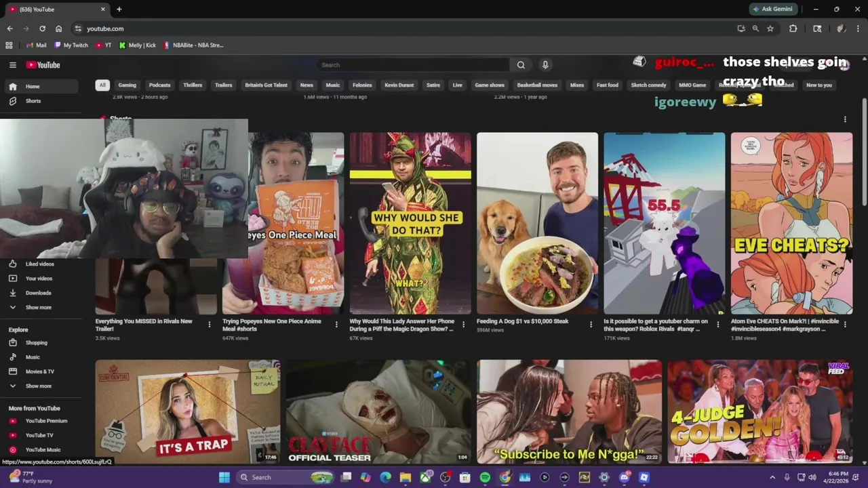Image resolution: width=868 pixels, height=488 pixels.
Task: Open options for Piff Magic Dragon short
Action: click(463, 325)
